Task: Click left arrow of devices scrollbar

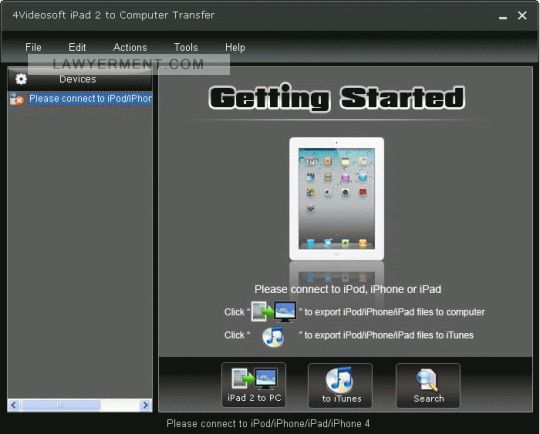Action: click(13, 405)
